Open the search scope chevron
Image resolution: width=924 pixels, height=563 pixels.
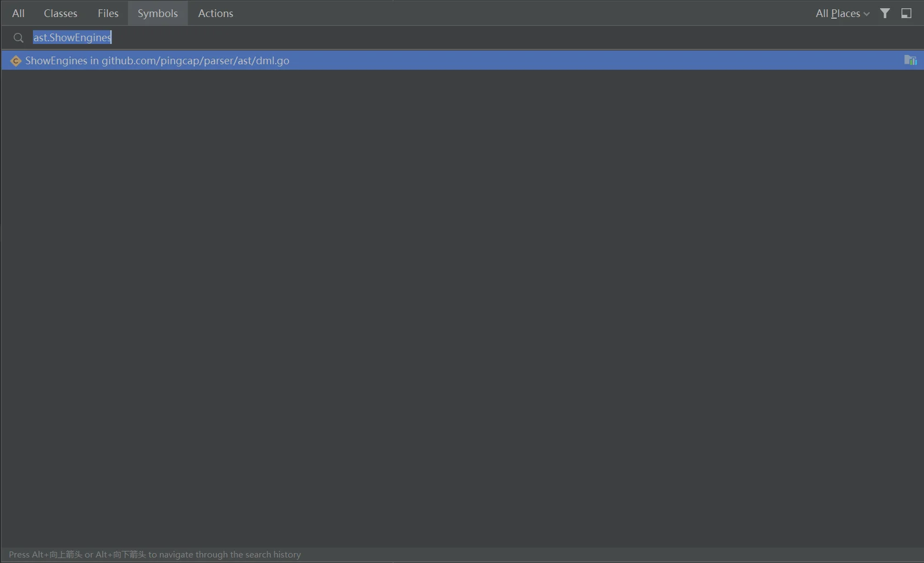[x=866, y=14]
